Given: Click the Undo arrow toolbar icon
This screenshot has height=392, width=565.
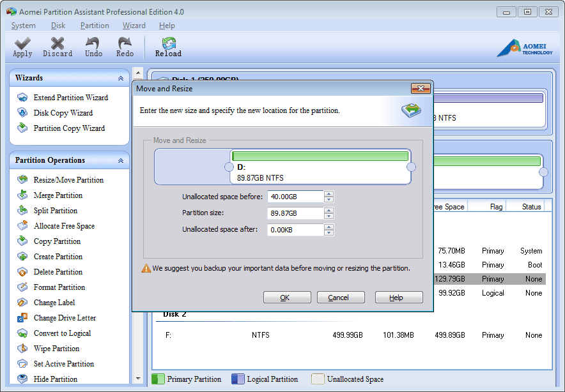Looking at the screenshot, I should click(93, 43).
